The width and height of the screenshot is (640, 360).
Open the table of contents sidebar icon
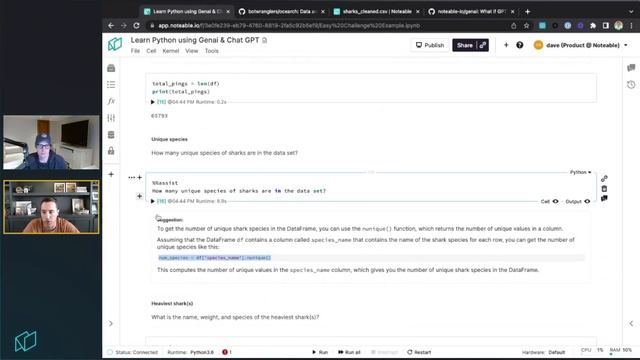click(111, 84)
